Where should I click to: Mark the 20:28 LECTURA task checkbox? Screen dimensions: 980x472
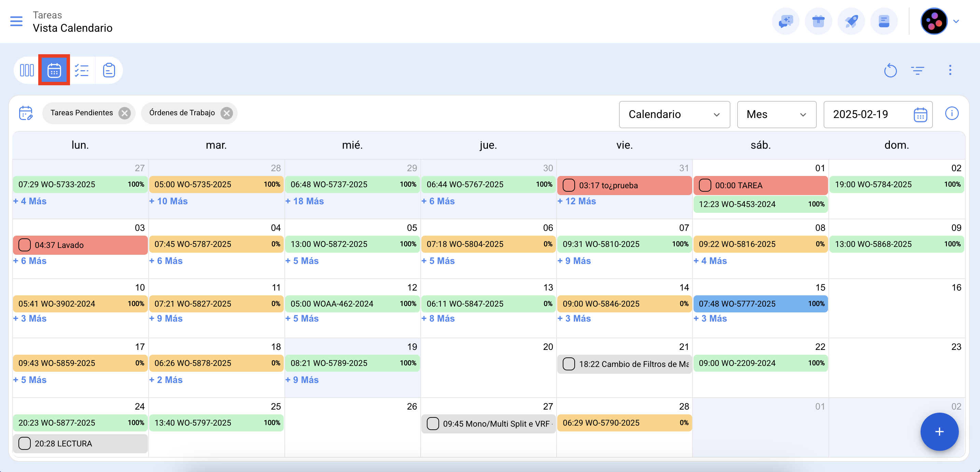[x=25, y=443]
